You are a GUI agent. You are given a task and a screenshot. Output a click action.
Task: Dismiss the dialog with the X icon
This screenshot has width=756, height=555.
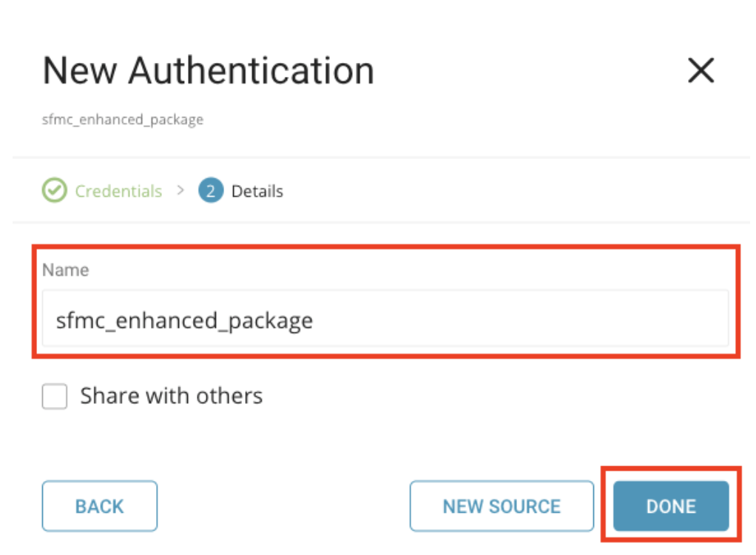click(701, 71)
